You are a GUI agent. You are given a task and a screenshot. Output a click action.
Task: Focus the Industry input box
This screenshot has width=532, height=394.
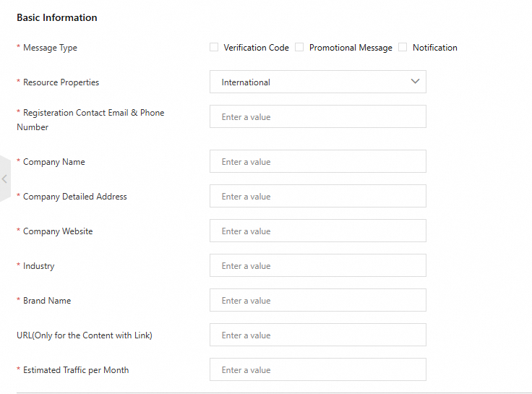(317, 266)
